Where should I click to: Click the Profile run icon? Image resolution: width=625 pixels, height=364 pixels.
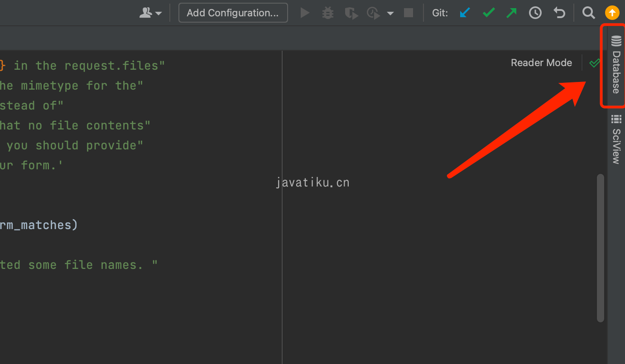coord(374,13)
